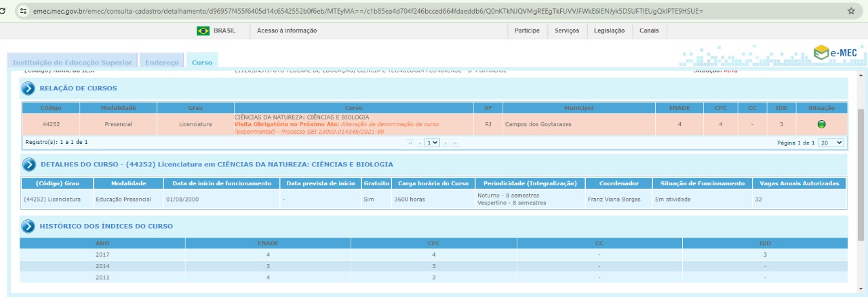
Task: Click the e-MEC logo
Action: click(835, 53)
